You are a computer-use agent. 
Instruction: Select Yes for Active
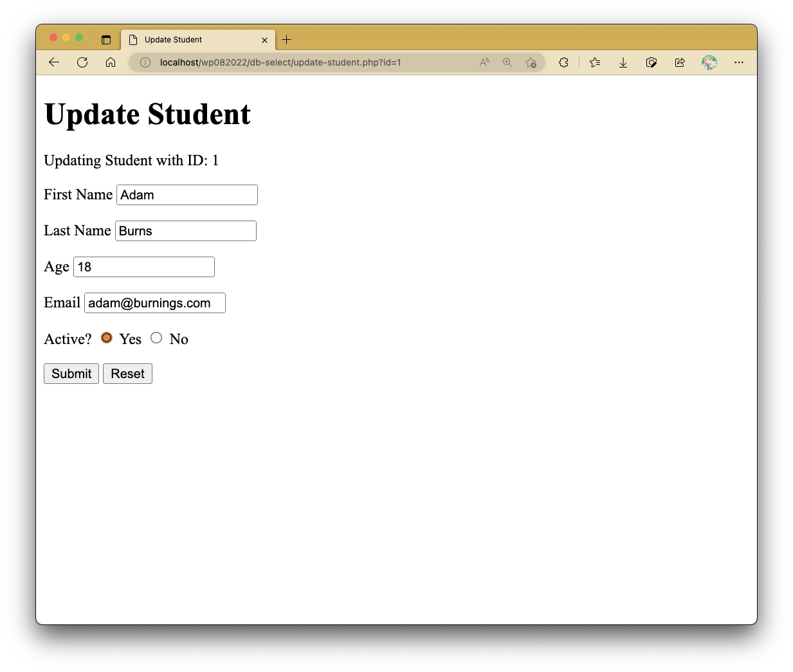tap(107, 338)
